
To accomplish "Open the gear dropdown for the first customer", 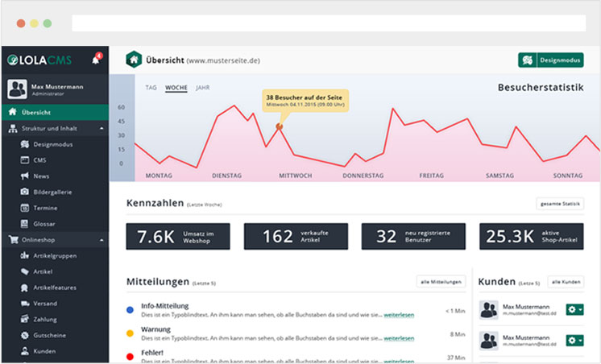I will pos(574,309).
